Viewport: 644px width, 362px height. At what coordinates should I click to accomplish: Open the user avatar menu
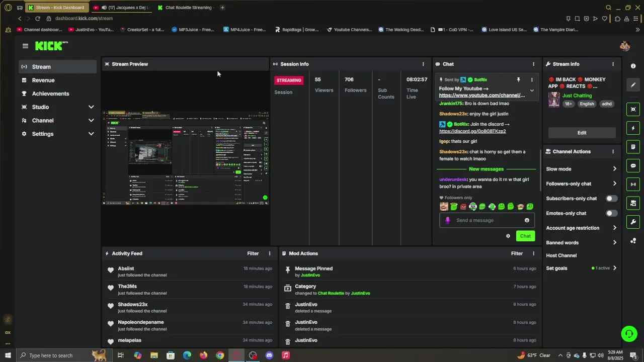pos(625,46)
